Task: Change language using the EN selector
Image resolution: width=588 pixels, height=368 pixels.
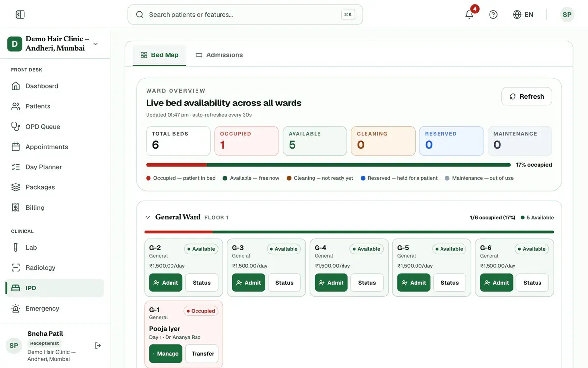Action: click(x=523, y=15)
